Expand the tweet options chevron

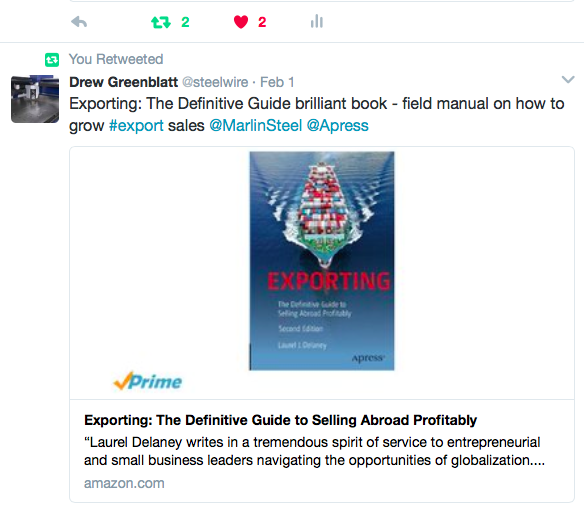pos(568,79)
